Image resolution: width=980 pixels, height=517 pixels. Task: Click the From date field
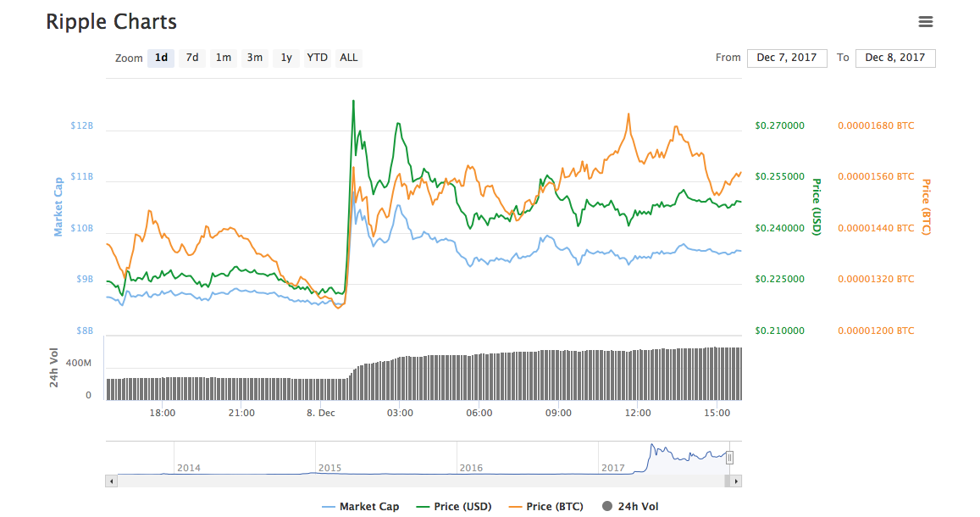[x=786, y=58]
